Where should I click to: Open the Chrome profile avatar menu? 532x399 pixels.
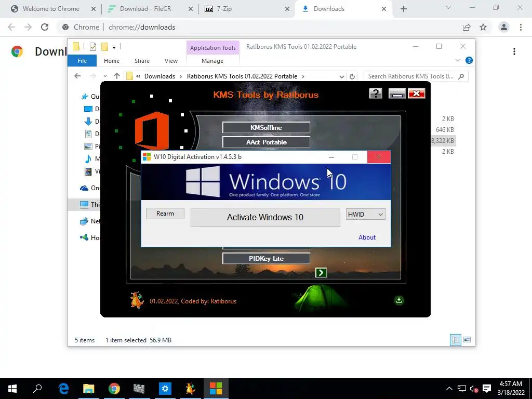coord(504,27)
